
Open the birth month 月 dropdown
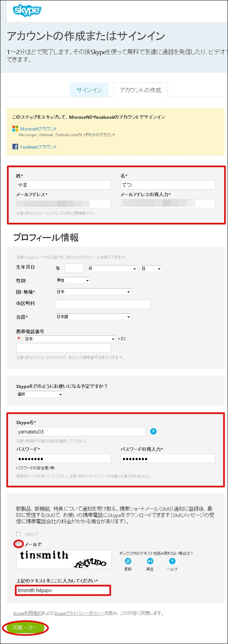click(112, 269)
